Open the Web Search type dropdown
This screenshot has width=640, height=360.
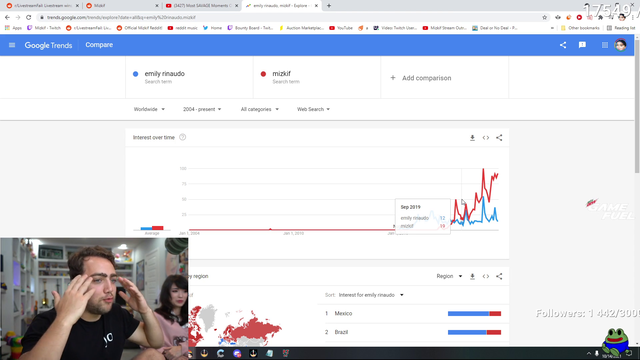(313, 109)
